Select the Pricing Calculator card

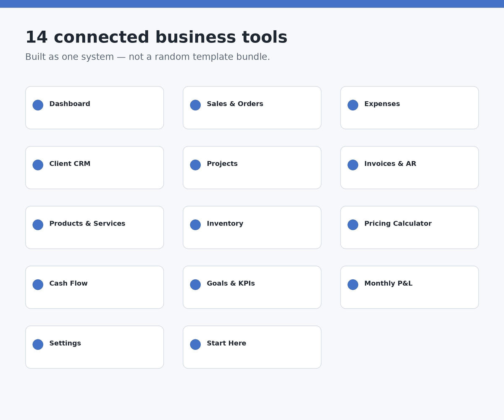[409, 227]
